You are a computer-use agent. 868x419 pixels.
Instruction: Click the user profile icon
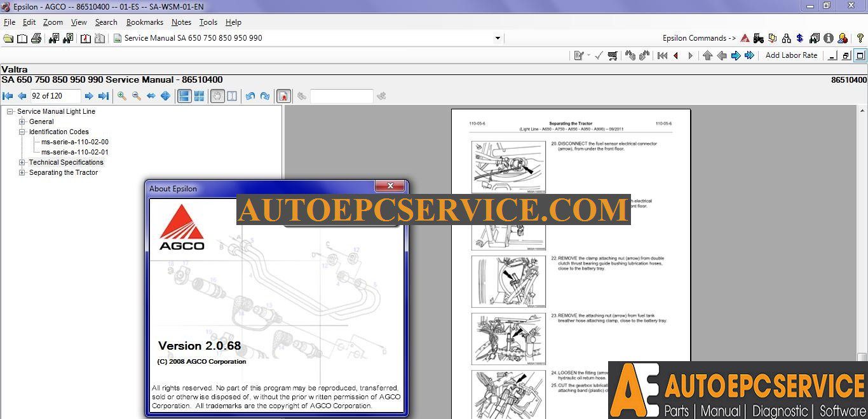[843, 38]
